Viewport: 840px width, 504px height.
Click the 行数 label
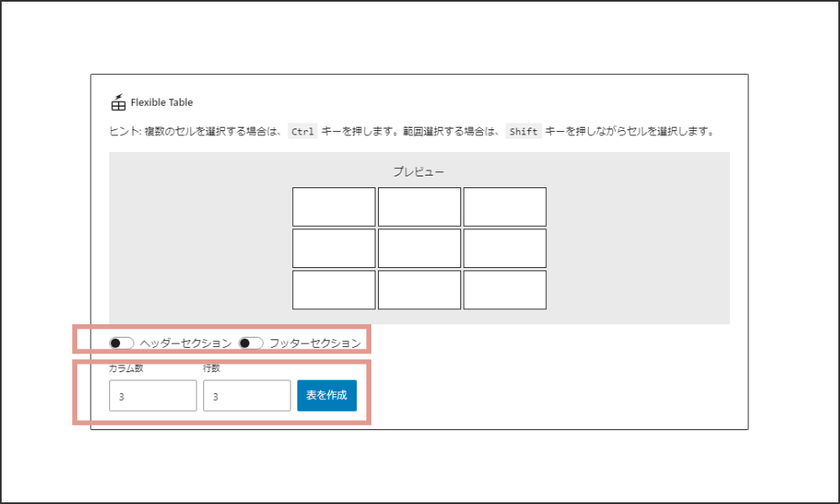[212, 368]
